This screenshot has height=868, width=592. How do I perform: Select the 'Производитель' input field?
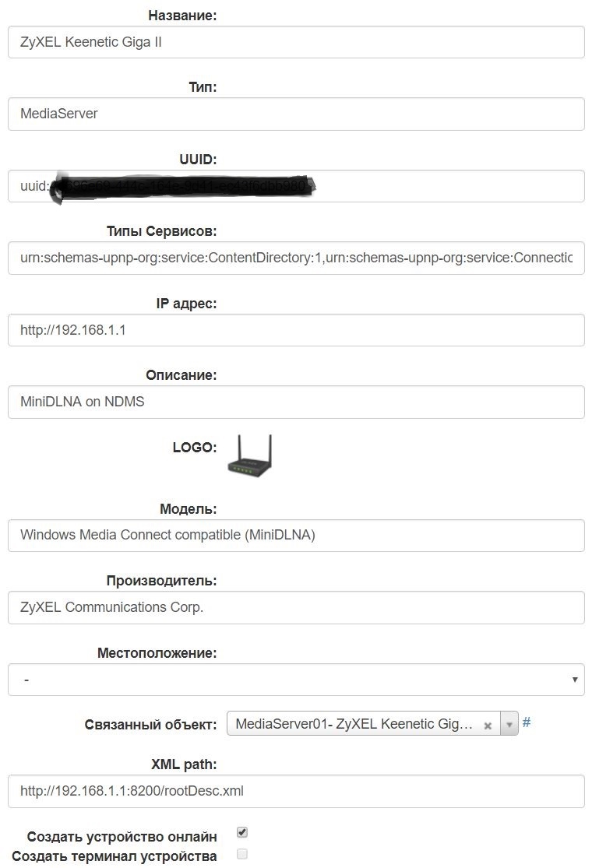(x=296, y=608)
